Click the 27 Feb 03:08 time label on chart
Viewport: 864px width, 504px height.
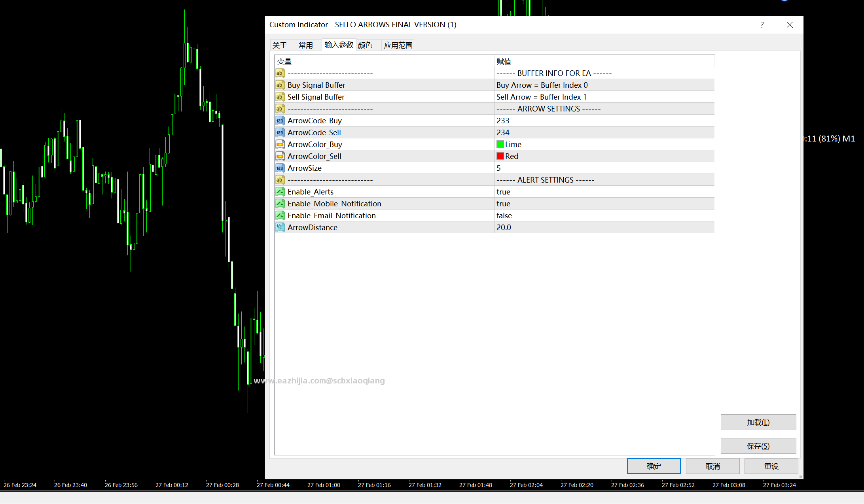pos(729,485)
